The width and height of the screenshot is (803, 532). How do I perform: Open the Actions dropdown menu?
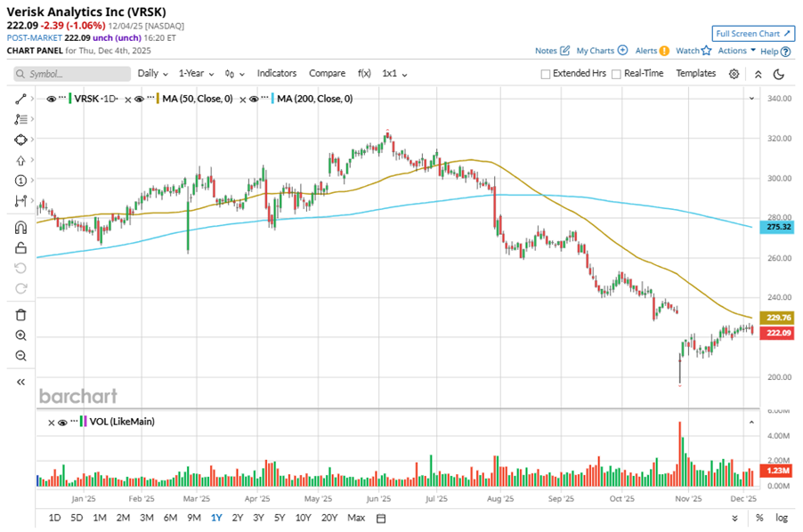pos(736,50)
